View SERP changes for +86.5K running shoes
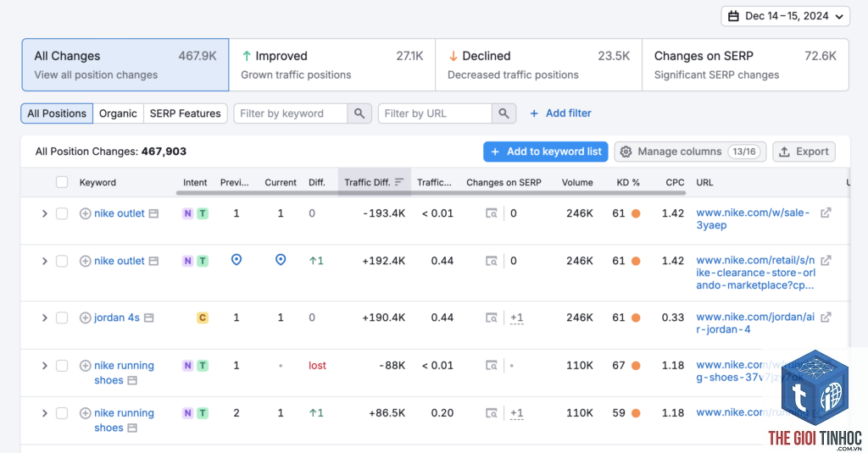The image size is (868, 453). (x=492, y=413)
